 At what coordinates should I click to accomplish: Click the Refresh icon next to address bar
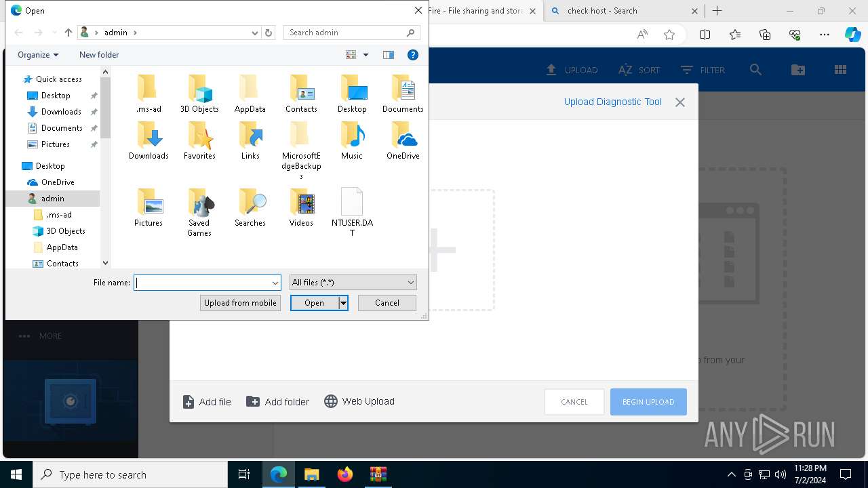coord(269,33)
